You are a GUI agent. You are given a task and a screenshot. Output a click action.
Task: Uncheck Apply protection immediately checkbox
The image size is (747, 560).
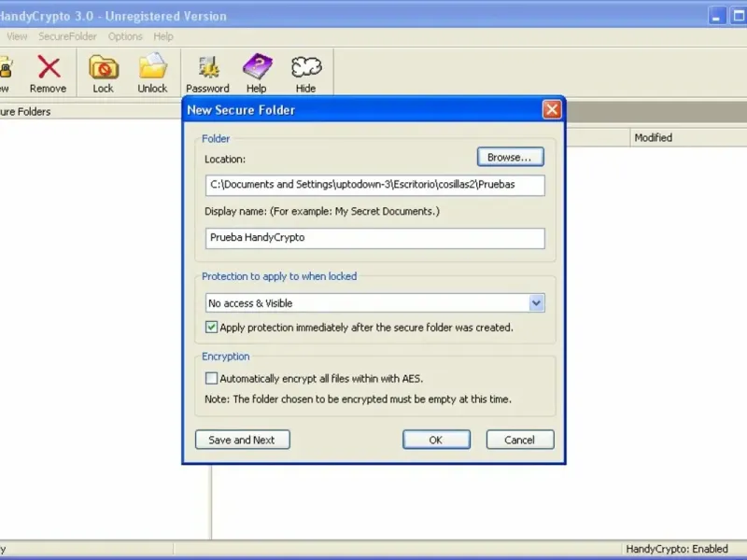(211, 328)
